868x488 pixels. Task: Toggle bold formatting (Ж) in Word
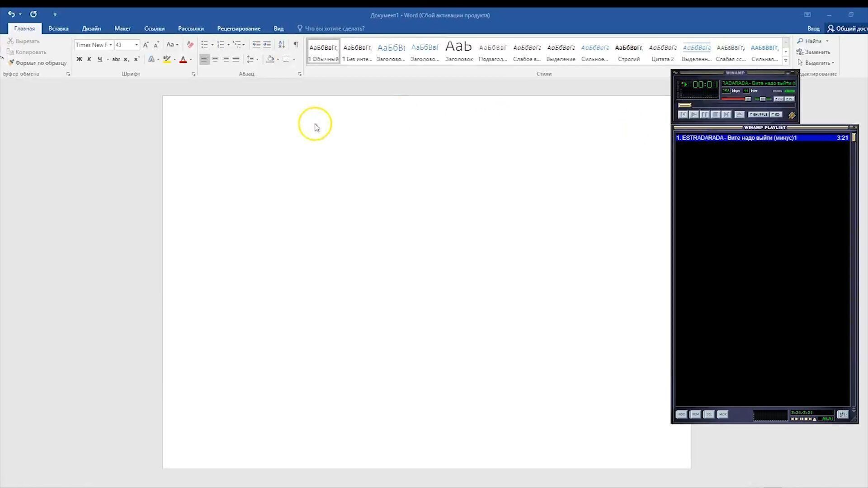click(x=79, y=59)
